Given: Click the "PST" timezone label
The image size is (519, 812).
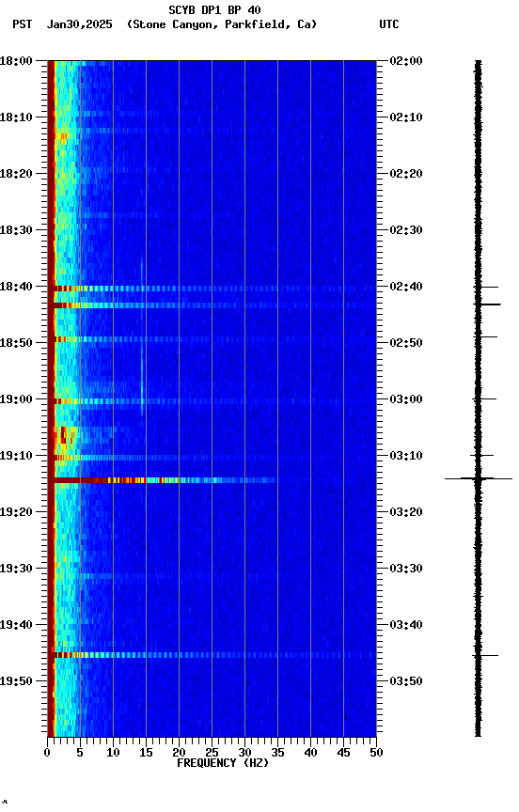Looking at the screenshot, I should tap(23, 24).
